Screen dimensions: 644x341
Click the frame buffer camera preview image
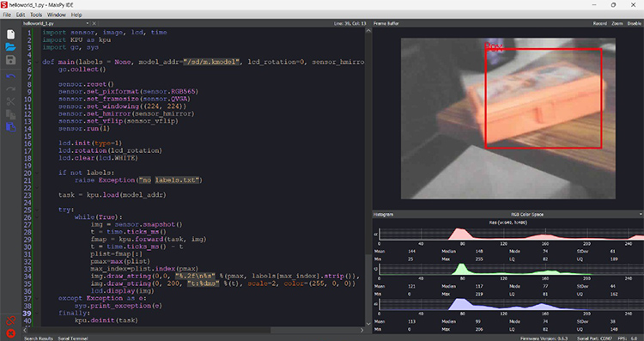click(x=508, y=119)
